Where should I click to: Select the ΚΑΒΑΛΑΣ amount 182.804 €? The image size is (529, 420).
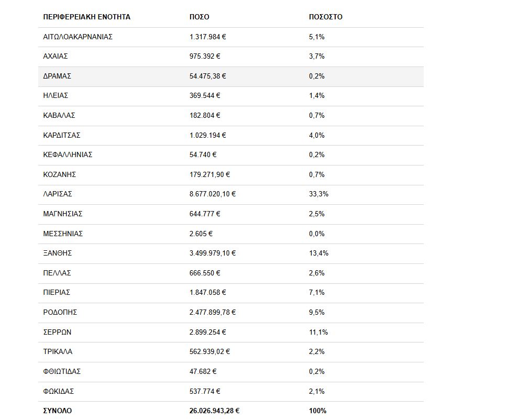tap(205, 115)
